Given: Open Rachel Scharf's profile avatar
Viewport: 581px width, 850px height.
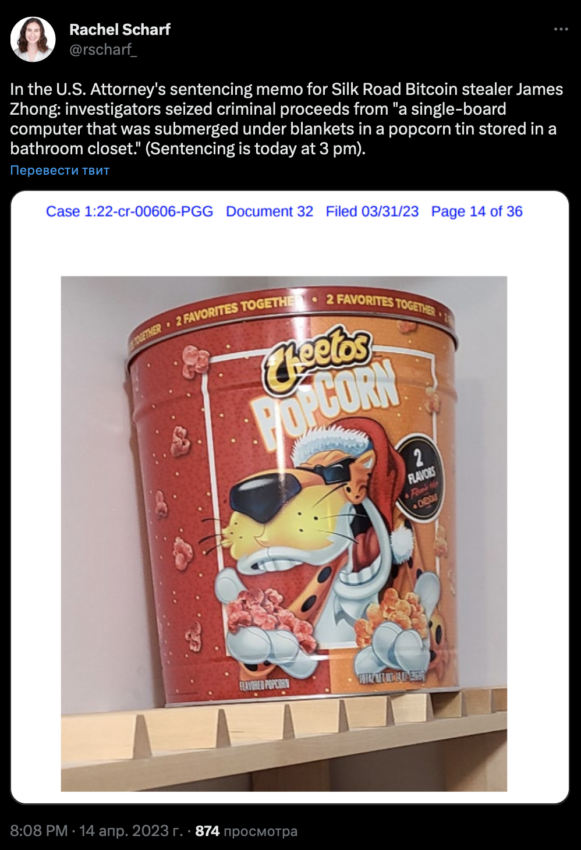Looking at the screenshot, I should click(x=33, y=39).
